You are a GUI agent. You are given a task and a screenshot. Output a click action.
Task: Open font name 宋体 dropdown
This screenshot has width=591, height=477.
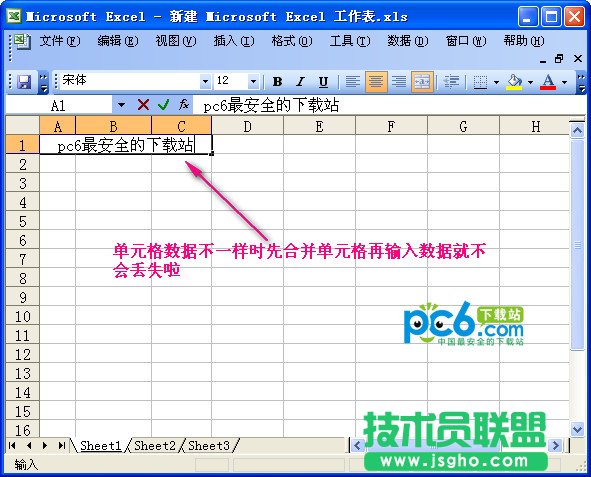coord(205,81)
